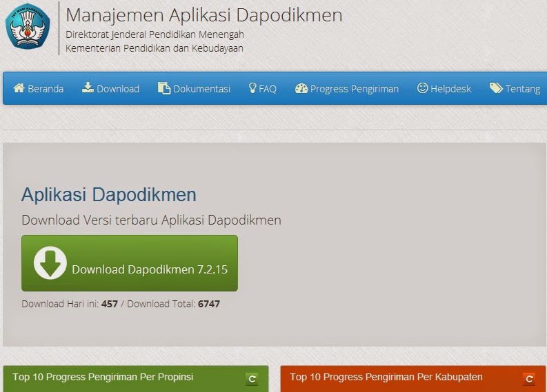Click the Manajemen Aplikasi Dapodikmen site title
The image size is (547, 392).
(204, 15)
